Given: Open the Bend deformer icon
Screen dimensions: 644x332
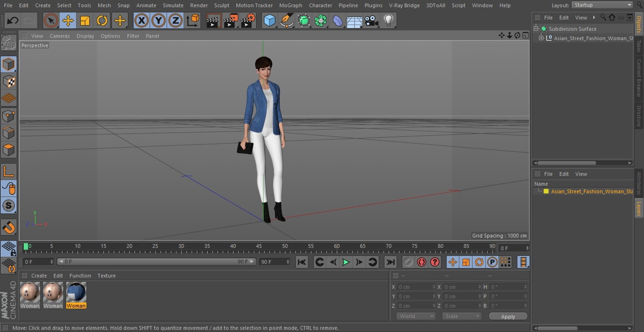Looking at the screenshot, I should 338,21.
